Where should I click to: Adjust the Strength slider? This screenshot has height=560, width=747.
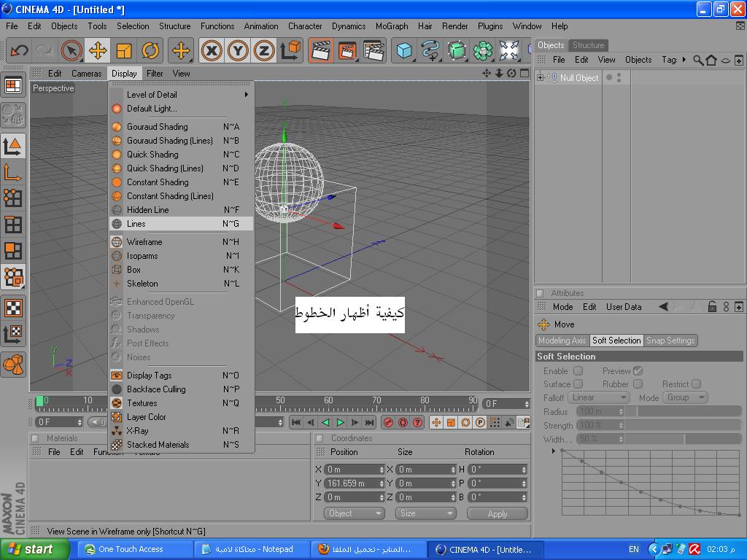[x=683, y=425]
